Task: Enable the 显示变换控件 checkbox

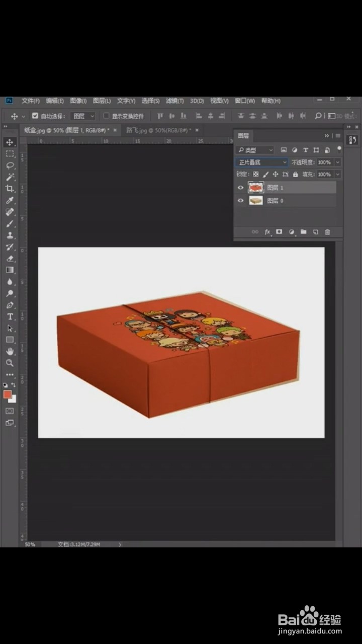Action: click(x=106, y=116)
